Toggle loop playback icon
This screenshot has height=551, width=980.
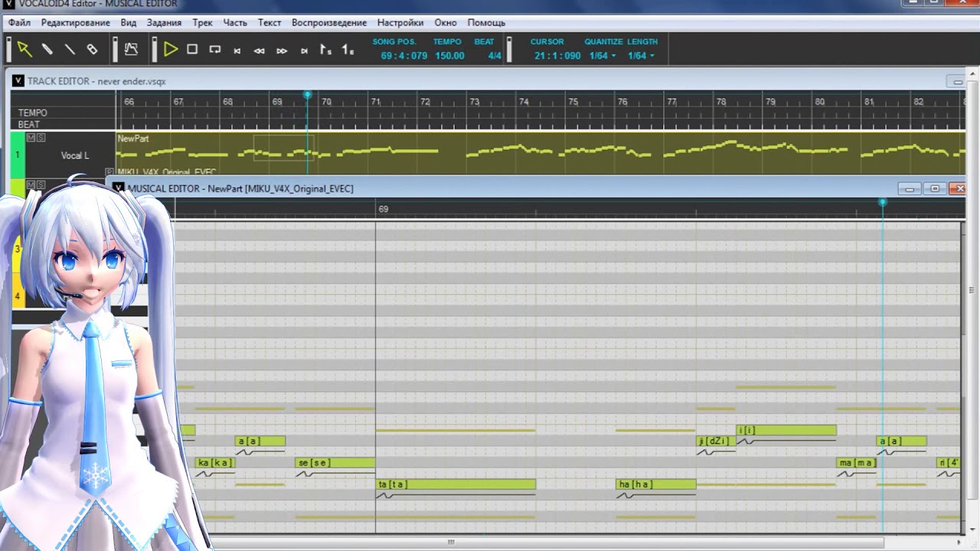215,50
